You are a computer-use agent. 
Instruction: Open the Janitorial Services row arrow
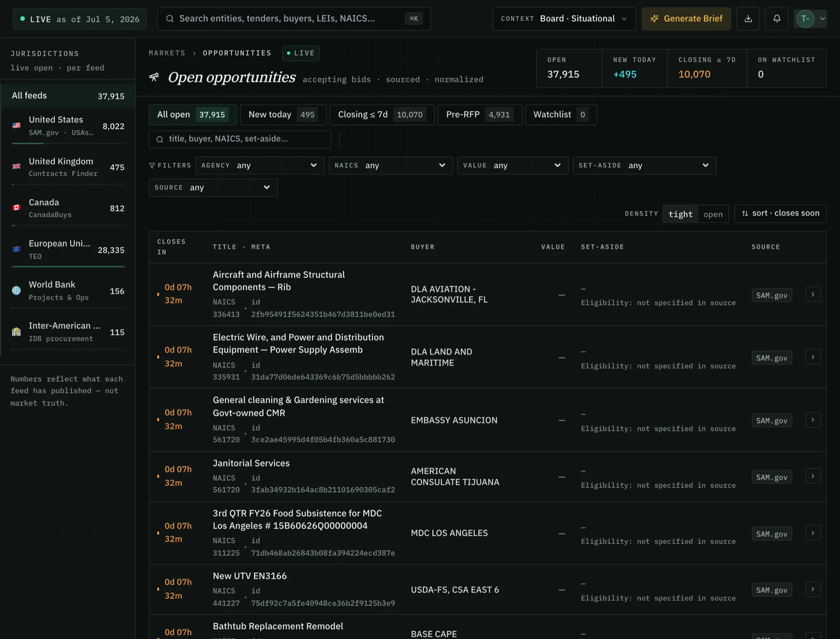813,476
